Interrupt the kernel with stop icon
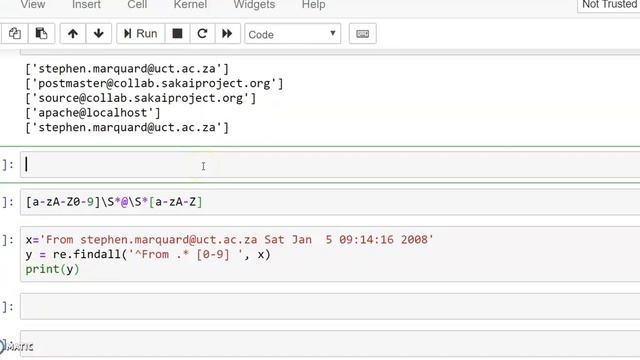This screenshot has width=640, height=360. (x=177, y=33)
